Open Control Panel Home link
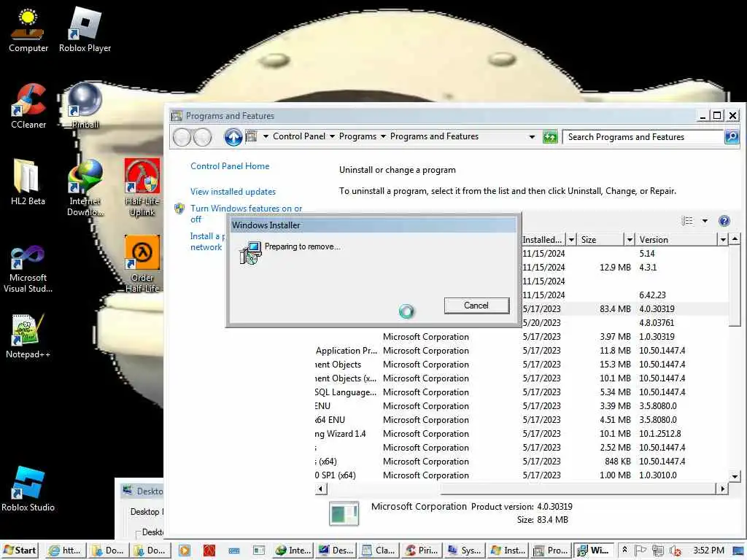The image size is (747, 560). click(x=230, y=166)
